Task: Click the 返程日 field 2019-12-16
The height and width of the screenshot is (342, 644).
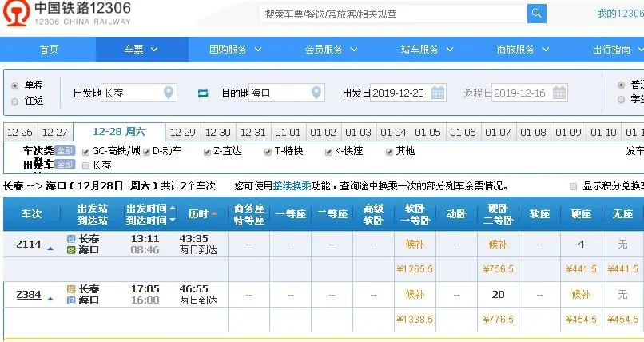Action: pyautogui.click(x=530, y=93)
